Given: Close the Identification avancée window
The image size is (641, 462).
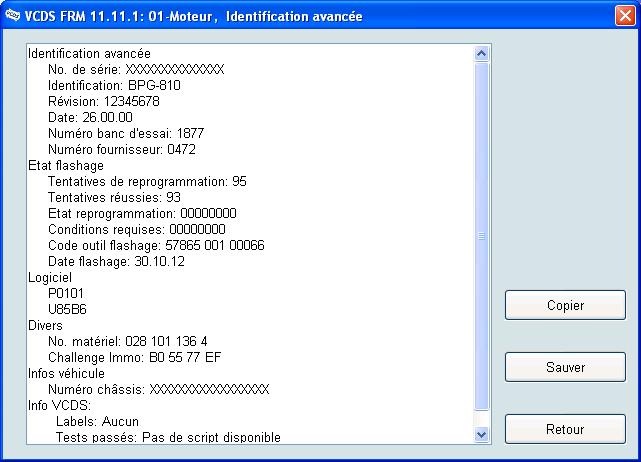Looking at the screenshot, I should [x=625, y=16].
